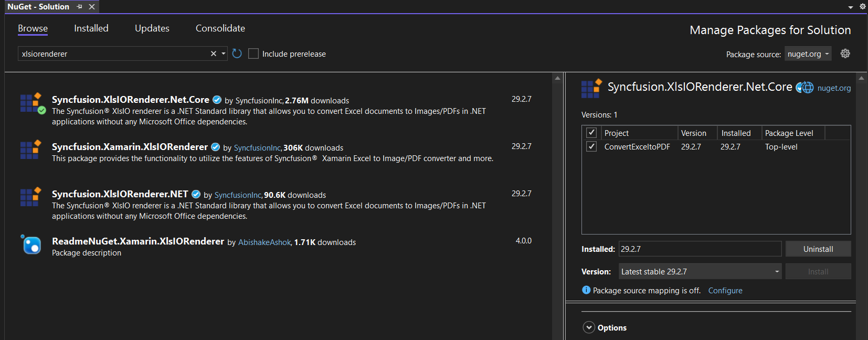Toggle the ConvertExceltoPDF project checkbox
This screenshot has height=340, width=868.
591,146
